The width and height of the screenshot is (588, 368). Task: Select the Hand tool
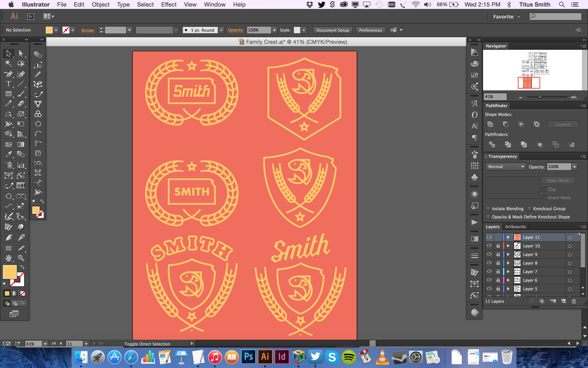click(x=9, y=258)
